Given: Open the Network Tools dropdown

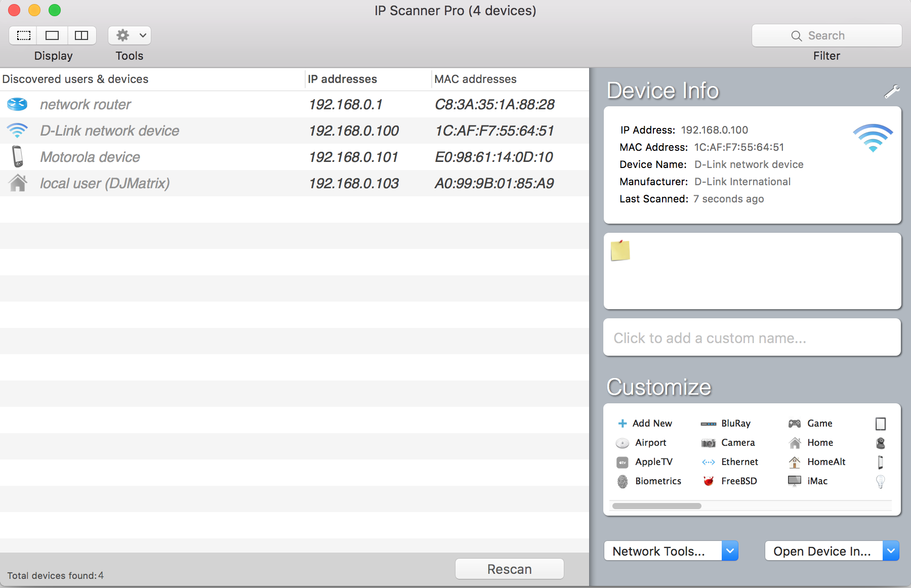Looking at the screenshot, I should click(671, 551).
